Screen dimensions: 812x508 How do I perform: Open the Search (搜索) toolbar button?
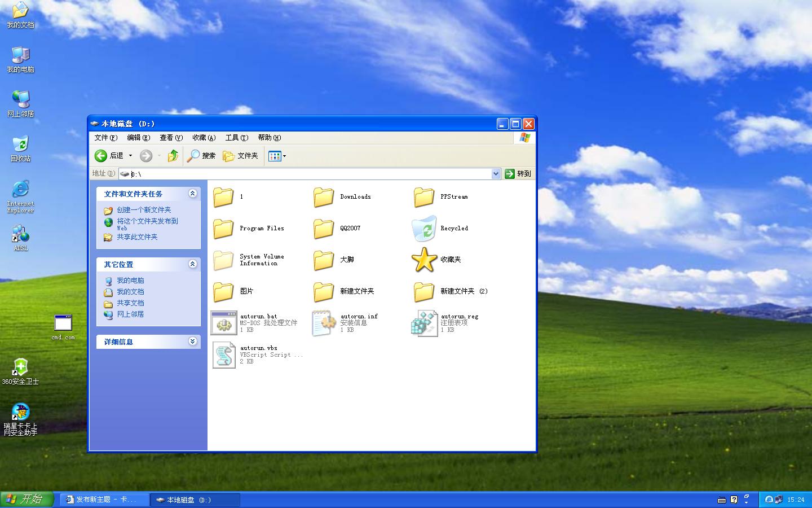201,156
